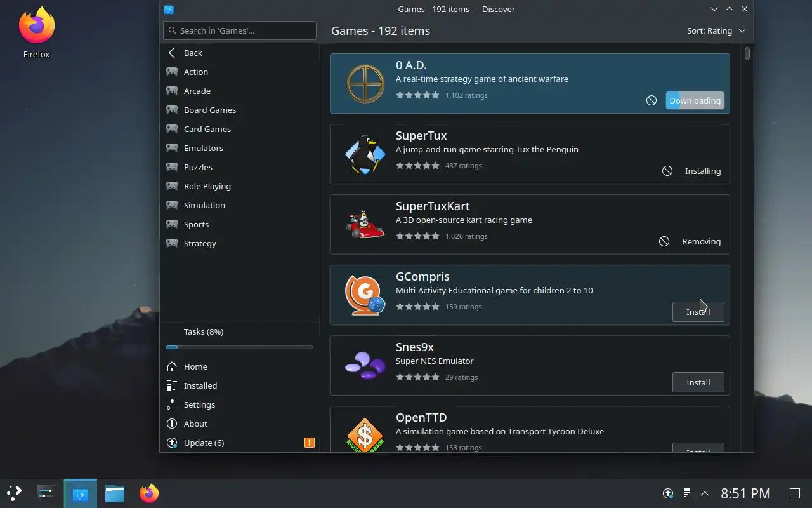
Task: Click the SuperTux penguin icon
Action: 365,154
